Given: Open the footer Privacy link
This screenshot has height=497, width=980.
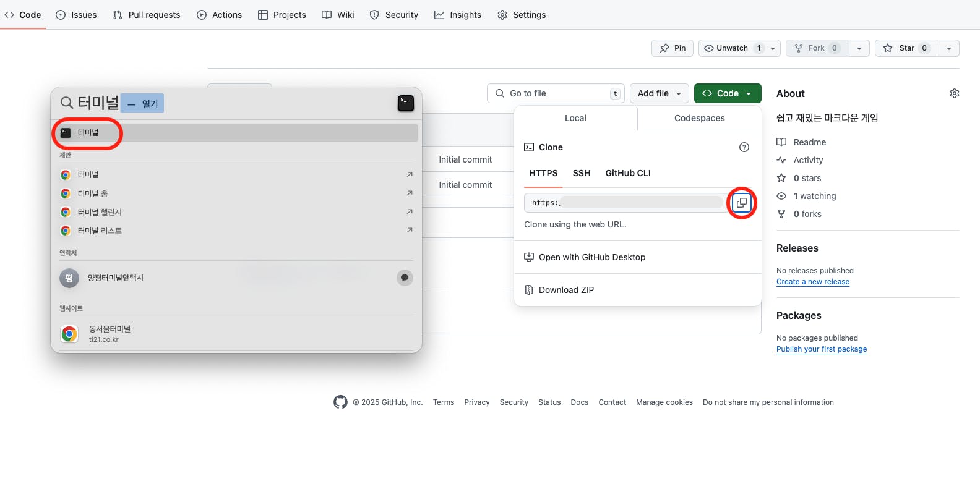Looking at the screenshot, I should click(477, 402).
